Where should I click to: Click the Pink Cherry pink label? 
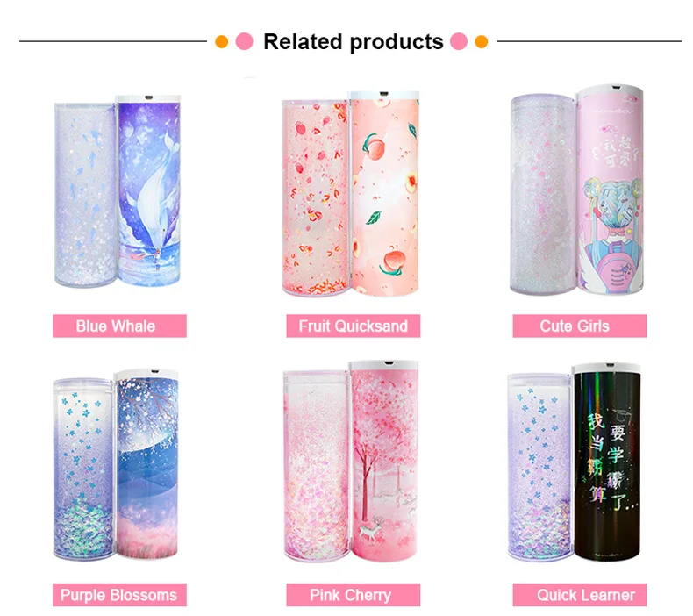pyautogui.click(x=354, y=595)
